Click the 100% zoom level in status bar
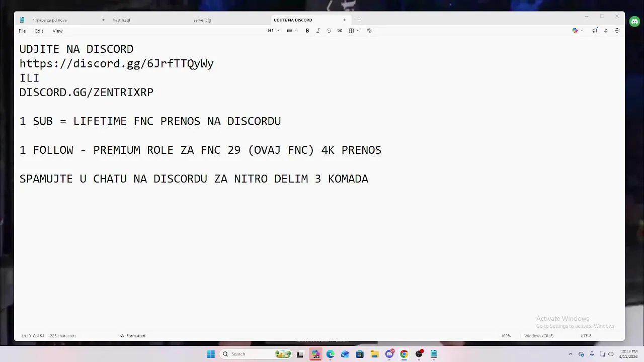 tap(506, 336)
